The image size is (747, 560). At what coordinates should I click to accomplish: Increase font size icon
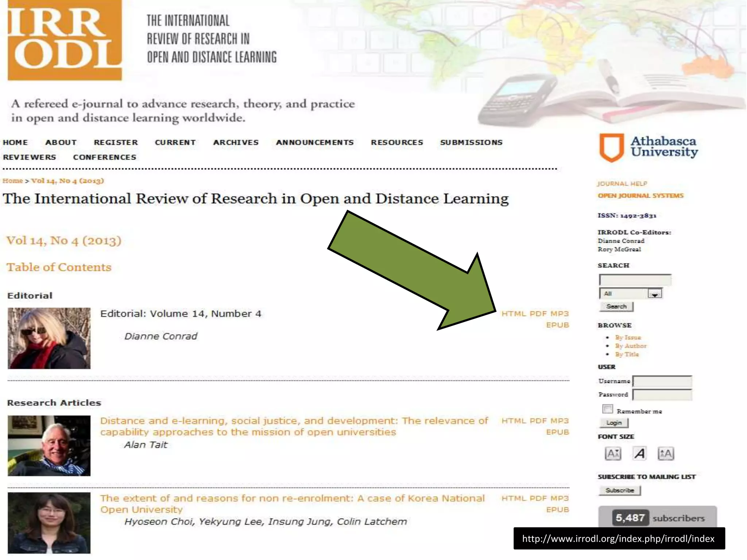[666, 454]
